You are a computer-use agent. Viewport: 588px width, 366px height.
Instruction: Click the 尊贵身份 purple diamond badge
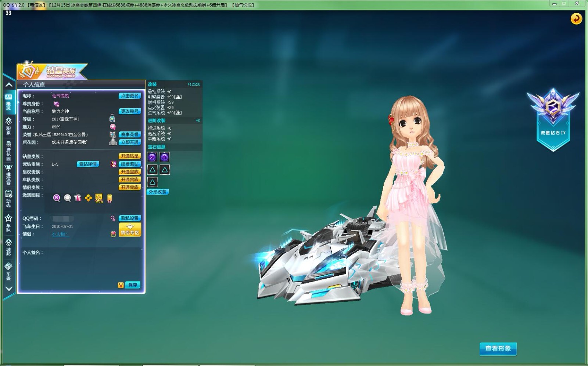(56, 104)
